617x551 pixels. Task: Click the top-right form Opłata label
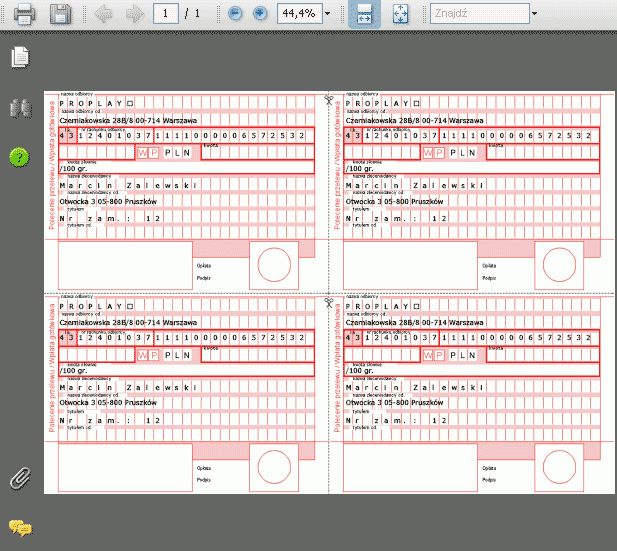[x=489, y=266]
